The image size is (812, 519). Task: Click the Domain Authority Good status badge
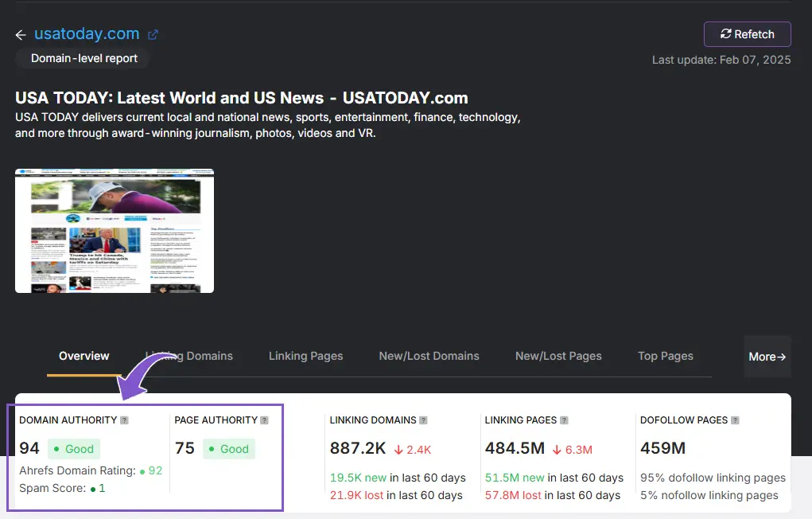tap(73, 449)
